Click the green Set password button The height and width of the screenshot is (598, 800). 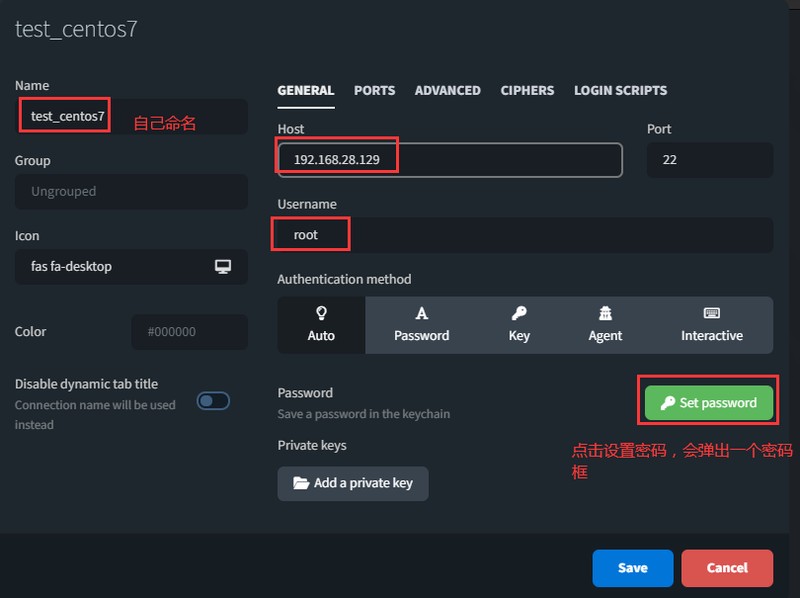[709, 403]
